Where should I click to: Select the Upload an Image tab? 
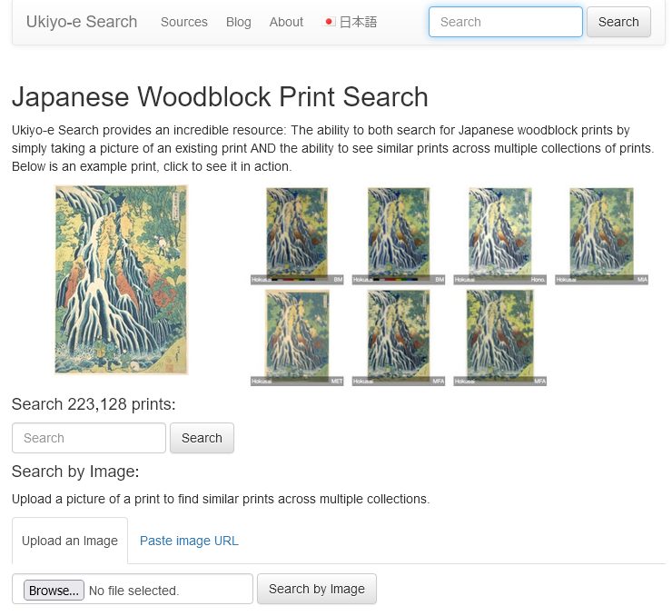click(x=70, y=541)
